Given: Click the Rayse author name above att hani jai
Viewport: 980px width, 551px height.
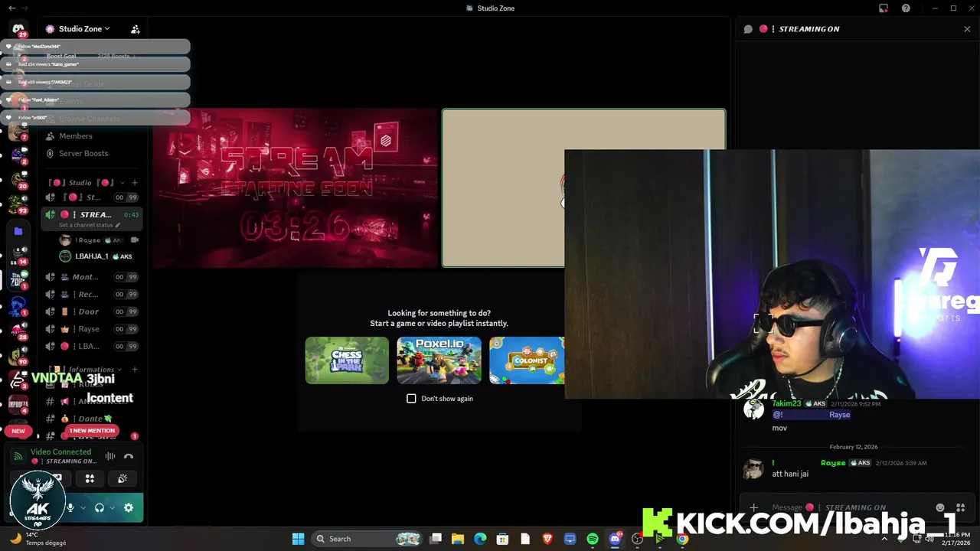Looking at the screenshot, I should point(833,463).
